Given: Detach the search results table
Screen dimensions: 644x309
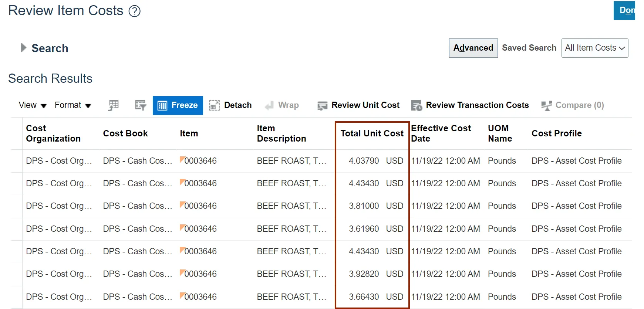Looking at the screenshot, I should click(x=230, y=105).
